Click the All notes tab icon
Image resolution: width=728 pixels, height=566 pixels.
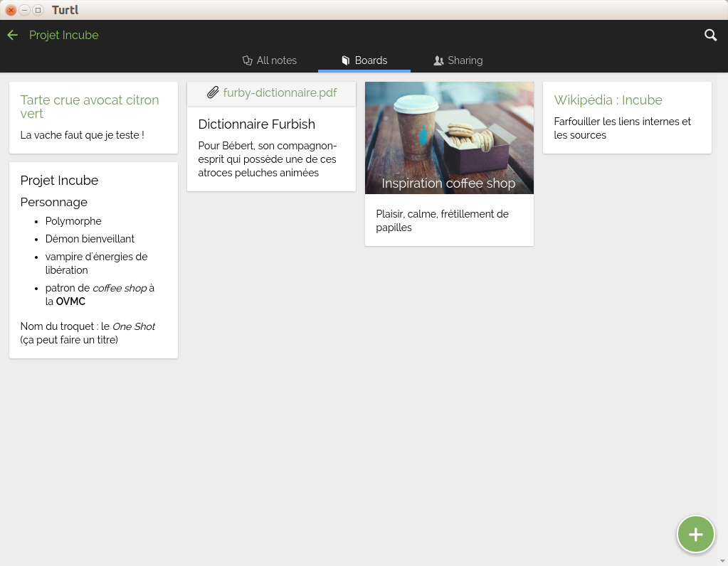[248, 60]
